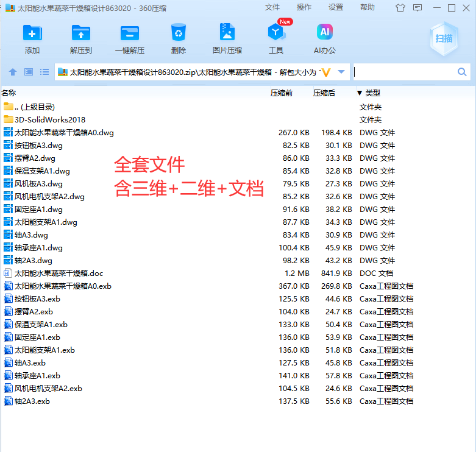Click the 55.6 KB compressed size
This screenshot has height=452, width=476.
click(x=339, y=401)
